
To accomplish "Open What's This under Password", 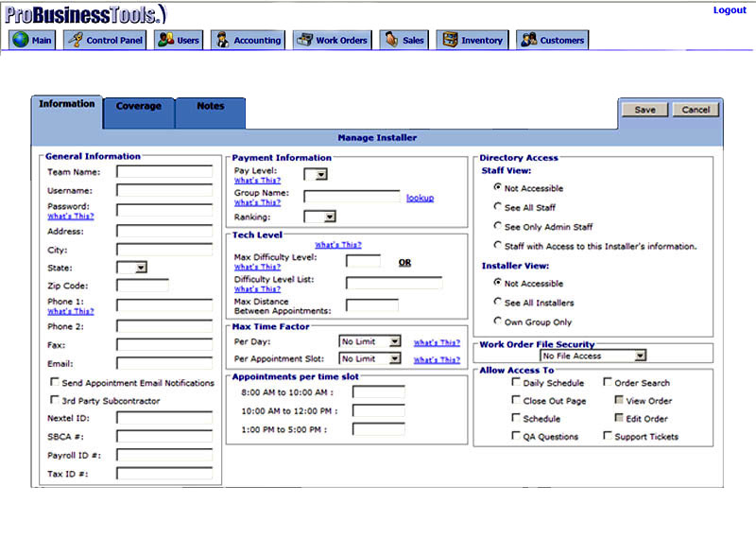I will [70, 217].
